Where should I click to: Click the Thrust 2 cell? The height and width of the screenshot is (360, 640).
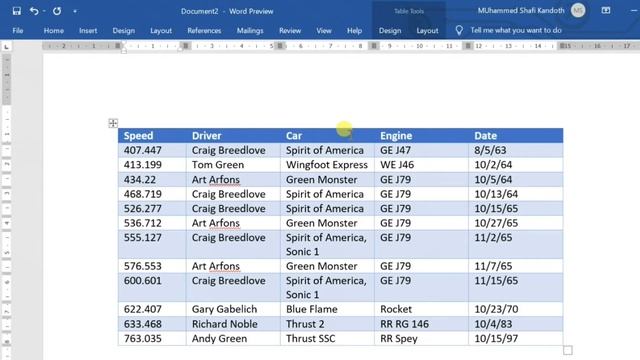pos(327,324)
